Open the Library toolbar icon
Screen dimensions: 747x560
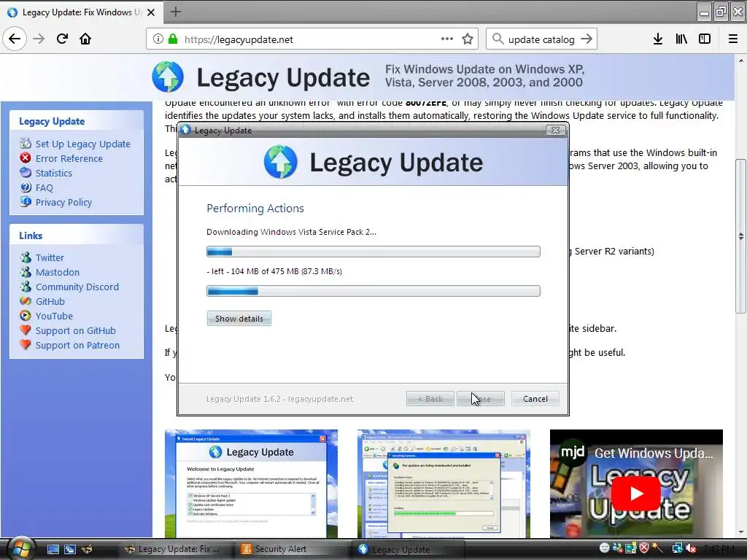(x=681, y=39)
